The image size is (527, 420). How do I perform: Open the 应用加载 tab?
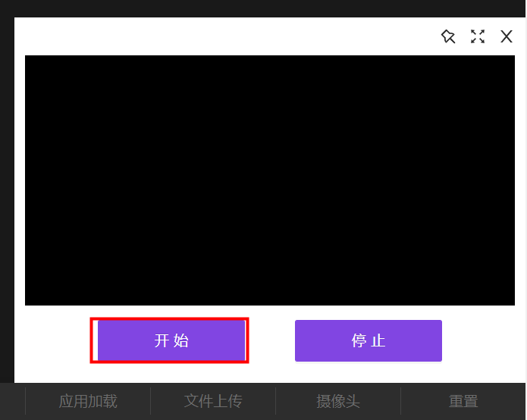pyautogui.click(x=88, y=401)
